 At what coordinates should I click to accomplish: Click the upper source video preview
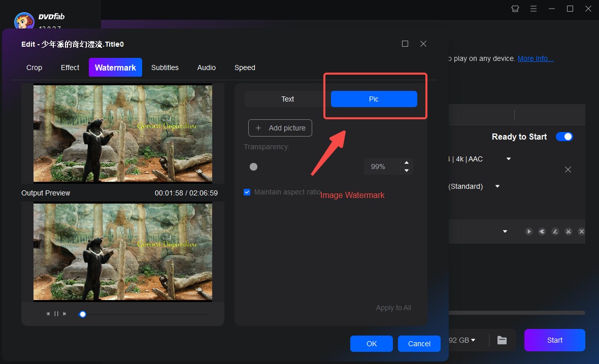[123, 134]
